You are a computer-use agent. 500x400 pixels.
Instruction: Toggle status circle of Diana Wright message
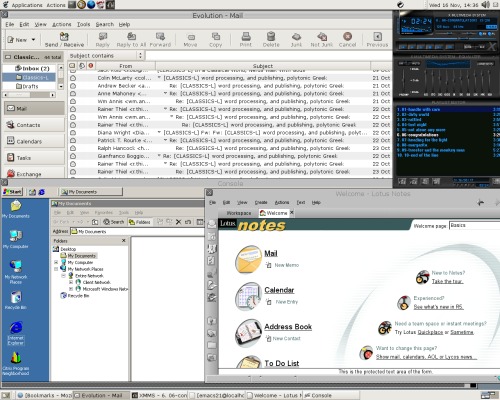73,133
